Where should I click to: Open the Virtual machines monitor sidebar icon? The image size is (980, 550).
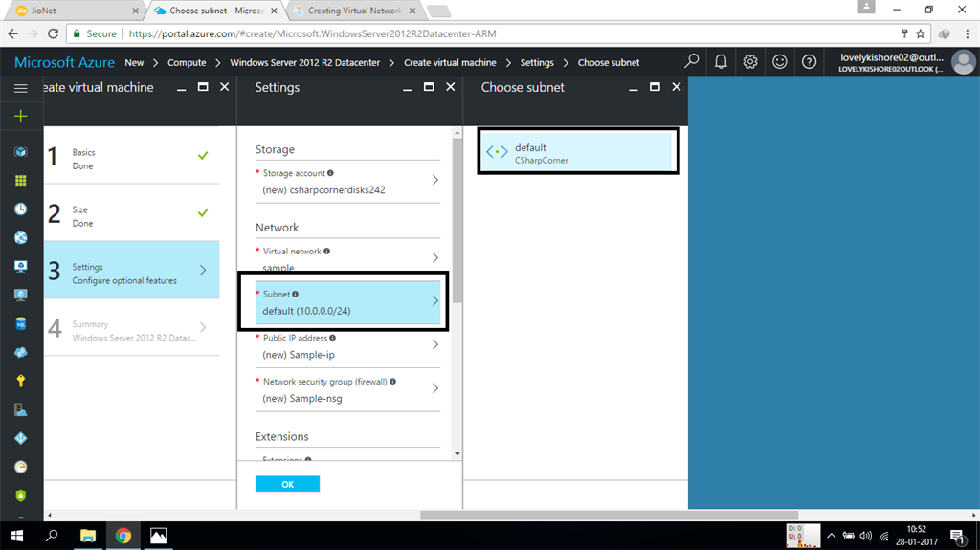click(21, 295)
